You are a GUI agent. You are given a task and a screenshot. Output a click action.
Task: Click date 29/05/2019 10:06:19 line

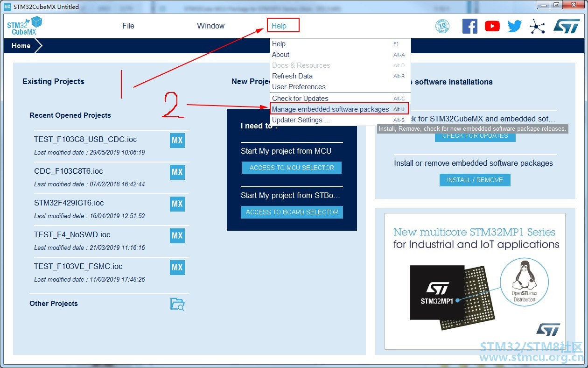click(x=90, y=152)
